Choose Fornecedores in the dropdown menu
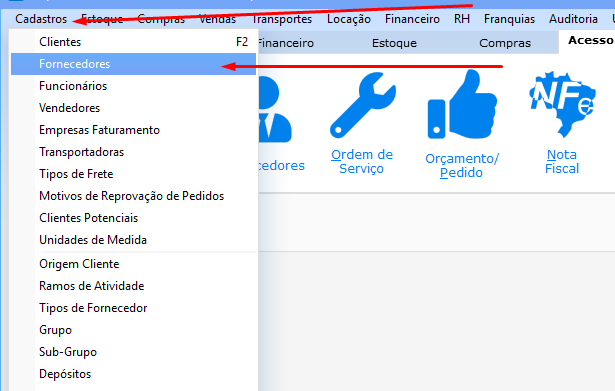Image resolution: width=615 pixels, height=391 pixels. [133, 64]
